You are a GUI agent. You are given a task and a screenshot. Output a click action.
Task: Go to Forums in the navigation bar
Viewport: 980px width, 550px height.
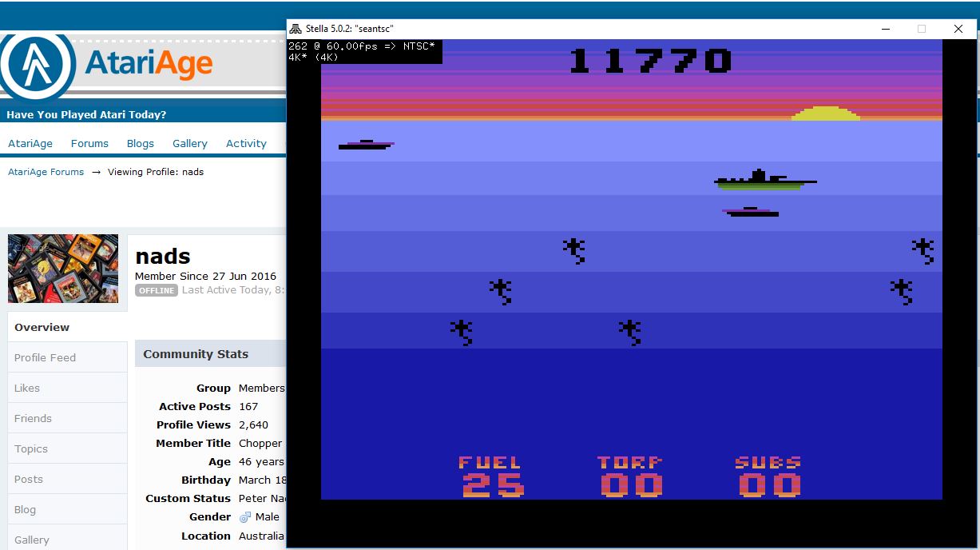[x=89, y=144]
